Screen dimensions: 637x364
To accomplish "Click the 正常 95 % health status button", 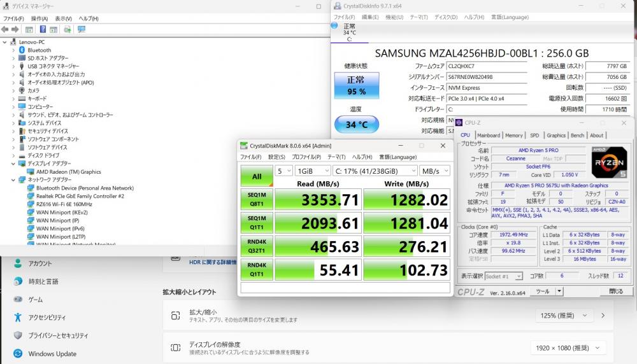I will (357, 86).
